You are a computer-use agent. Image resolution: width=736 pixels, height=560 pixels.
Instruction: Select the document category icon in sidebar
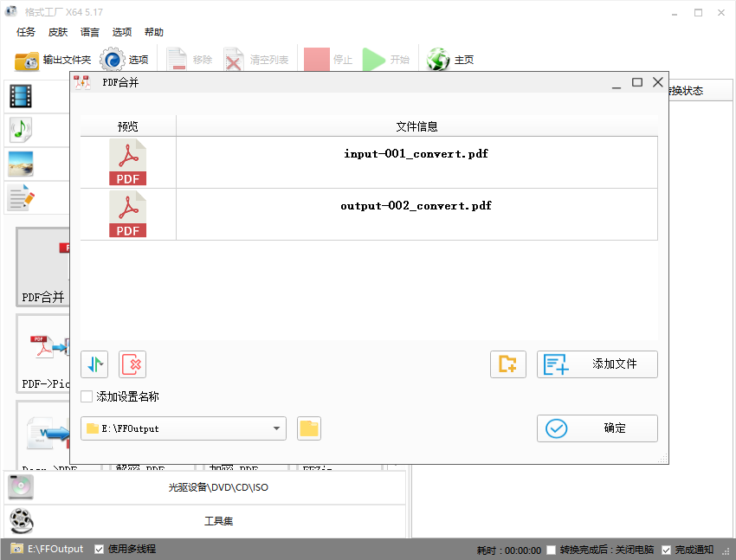(x=20, y=197)
